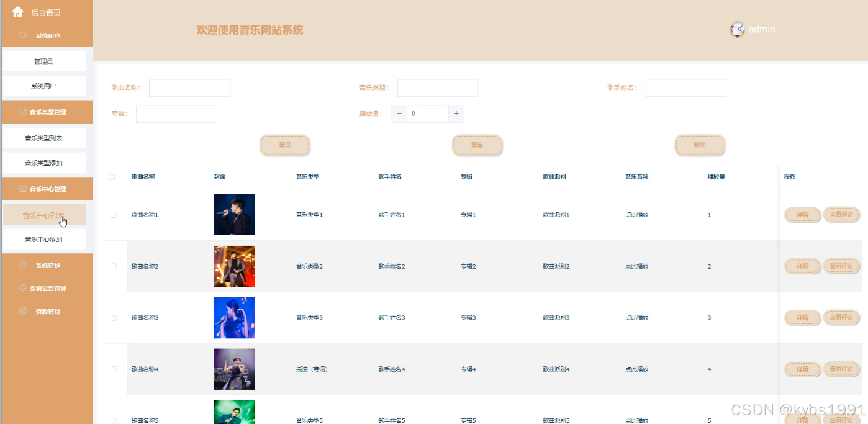Click the icon beside 音乐类型管理
868x424 pixels.
pyautogui.click(x=23, y=112)
